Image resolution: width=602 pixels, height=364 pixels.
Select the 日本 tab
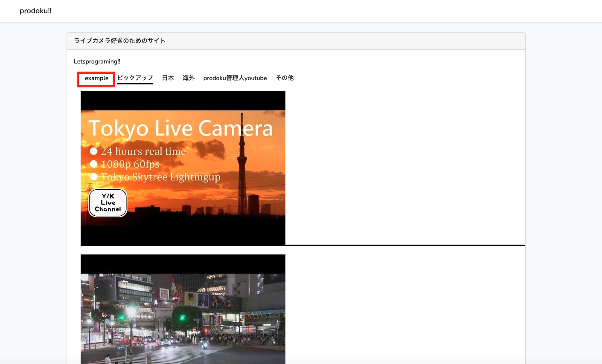(168, 78)
